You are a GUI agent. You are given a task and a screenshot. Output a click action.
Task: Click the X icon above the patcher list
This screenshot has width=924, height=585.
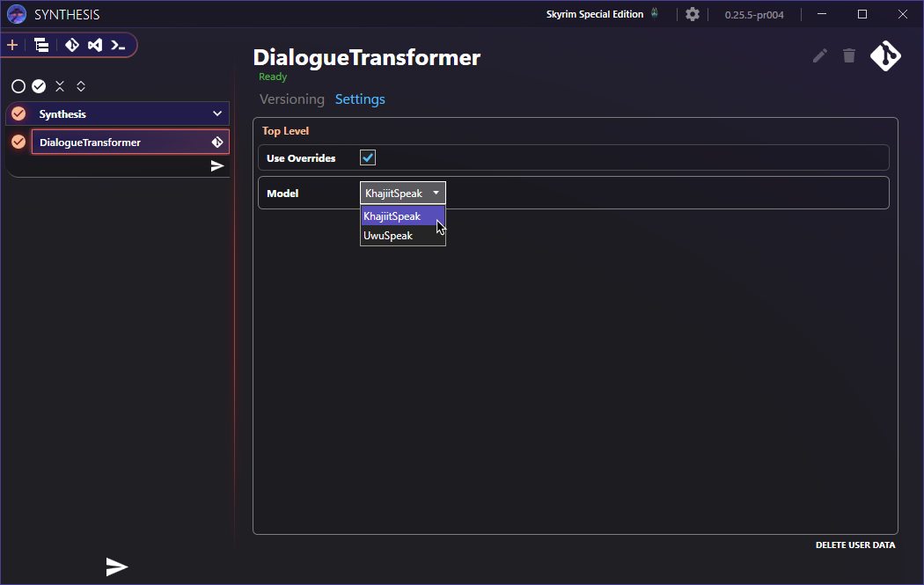coord(60,86)
